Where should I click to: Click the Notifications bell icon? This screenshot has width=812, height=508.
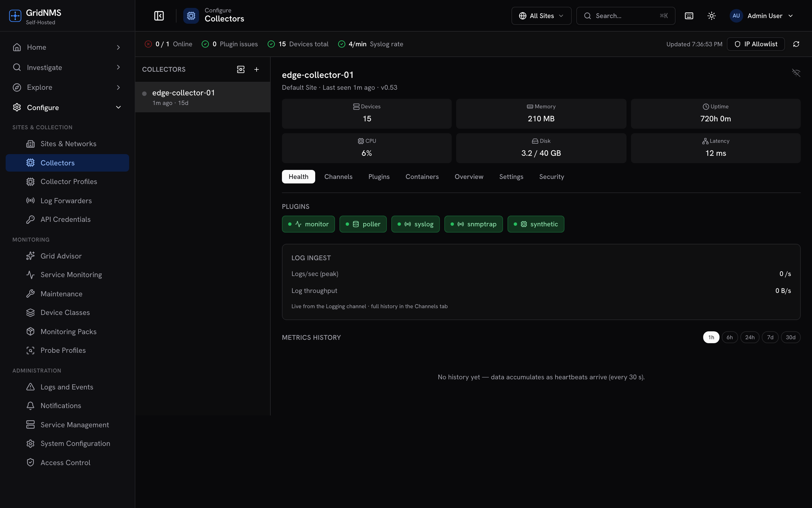tap(30, 406)
